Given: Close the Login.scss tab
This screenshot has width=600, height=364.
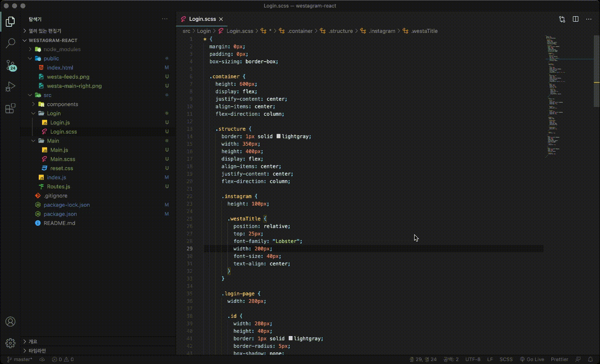Looking at the screenshot, I should pos(221,19).
